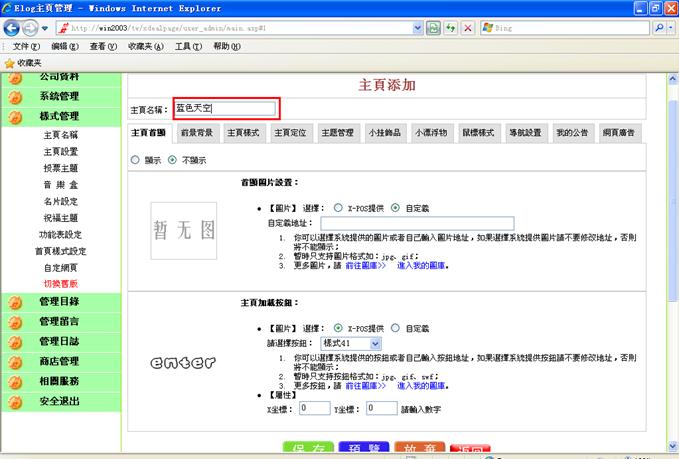Choose 自定義 for the loading button
The width and height of the screenshot is (679, 459).
tap(395, 327)
